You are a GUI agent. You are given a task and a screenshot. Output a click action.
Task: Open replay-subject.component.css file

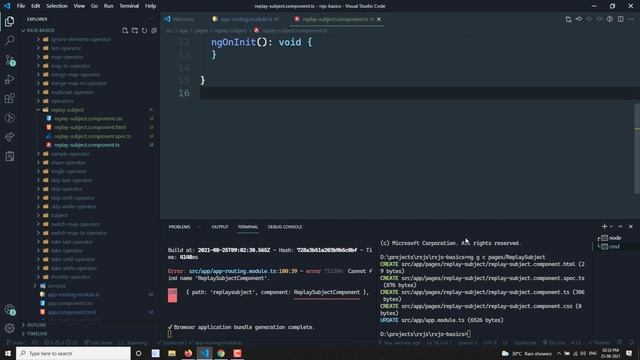pos(89,118)
